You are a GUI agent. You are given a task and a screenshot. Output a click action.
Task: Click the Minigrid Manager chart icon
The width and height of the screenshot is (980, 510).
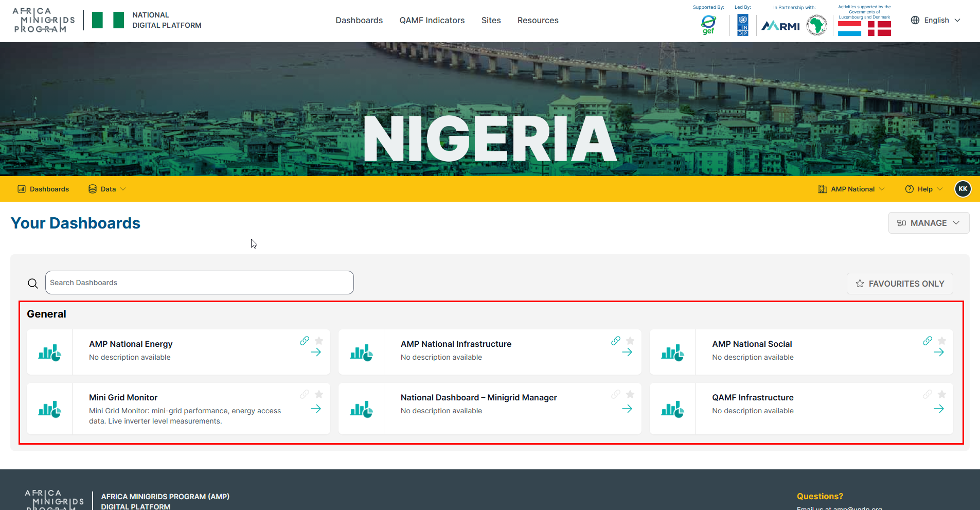click(361, 409)
